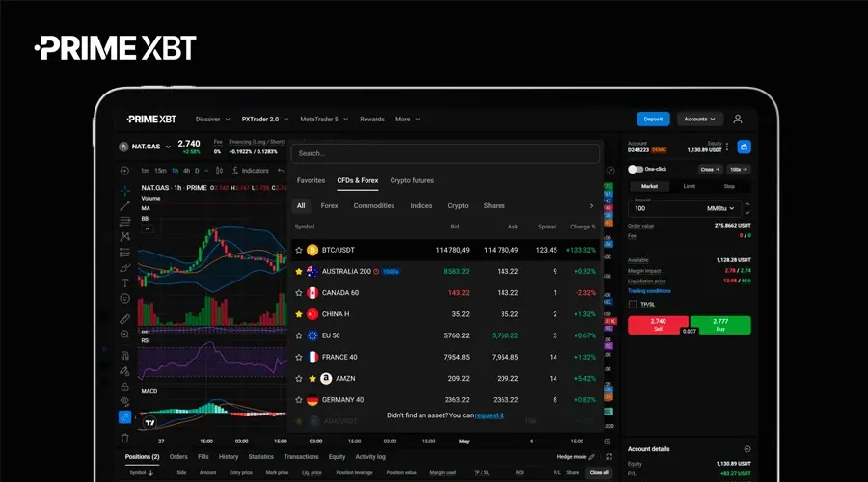868x482 pixels.
Task: Expand more timeframes chevron after D
Action: (x=206, y=171)
